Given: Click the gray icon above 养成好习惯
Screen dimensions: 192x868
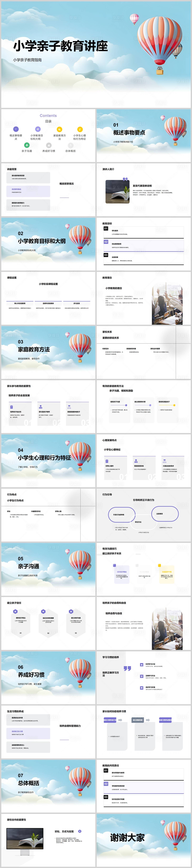Looking at the screenshot, I should pos(49,145).
